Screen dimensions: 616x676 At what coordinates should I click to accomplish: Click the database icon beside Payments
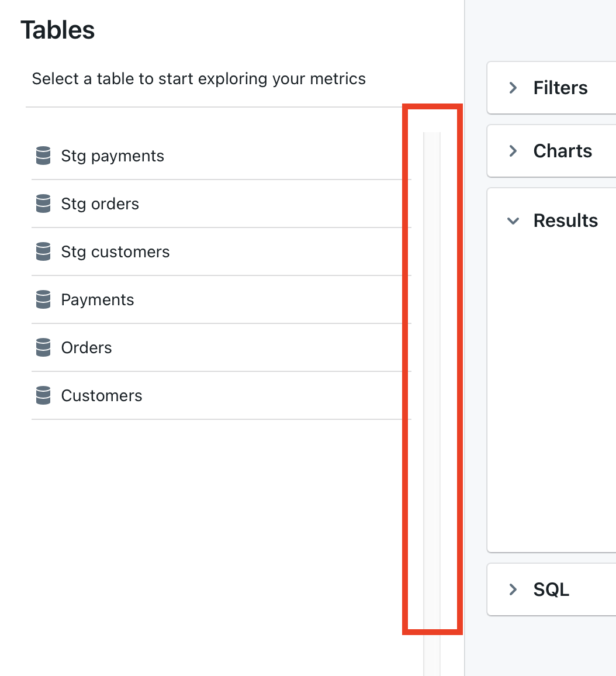point(43,299)
